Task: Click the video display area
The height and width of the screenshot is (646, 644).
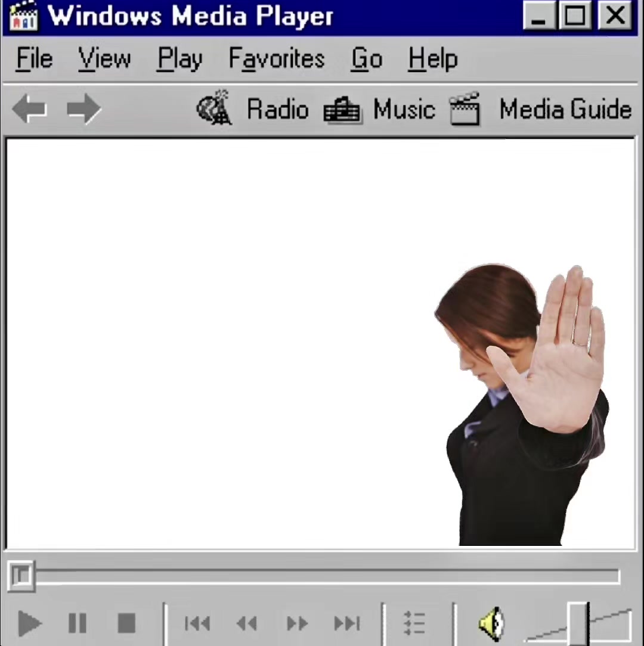Action: (x=321, y=343)
